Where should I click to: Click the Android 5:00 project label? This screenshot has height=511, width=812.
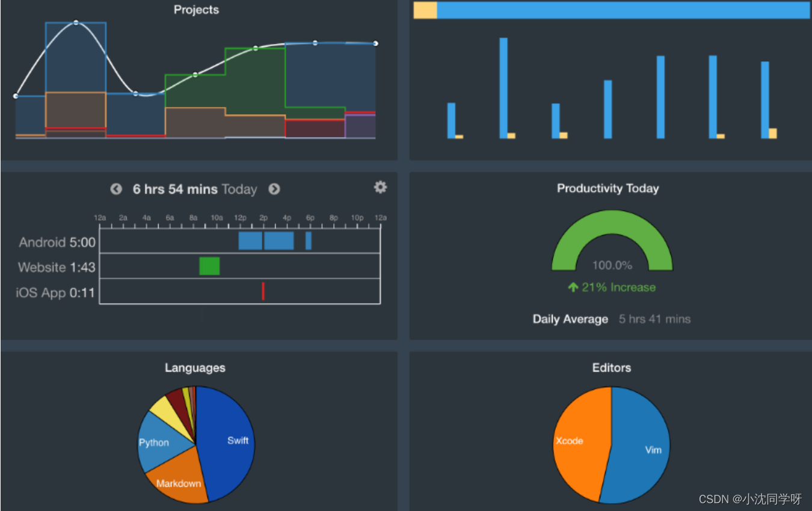pyautogui.click(x=57, y=242)
